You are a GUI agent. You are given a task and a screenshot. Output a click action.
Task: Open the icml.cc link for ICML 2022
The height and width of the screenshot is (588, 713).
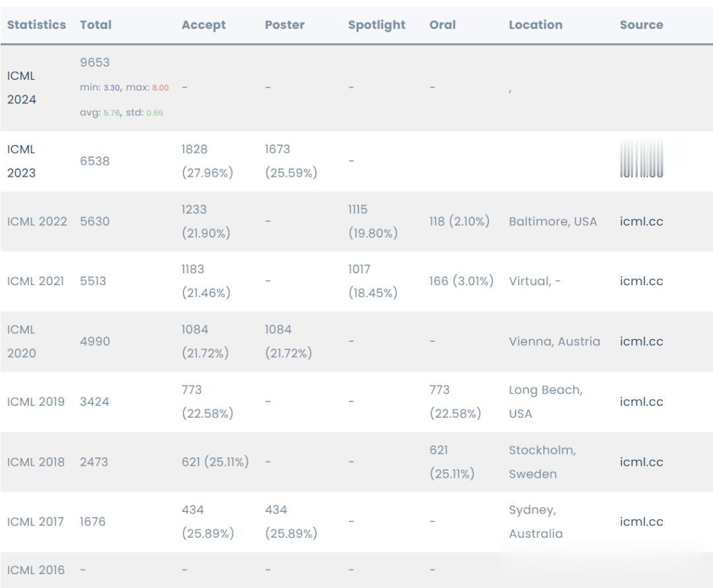point(641,221)
